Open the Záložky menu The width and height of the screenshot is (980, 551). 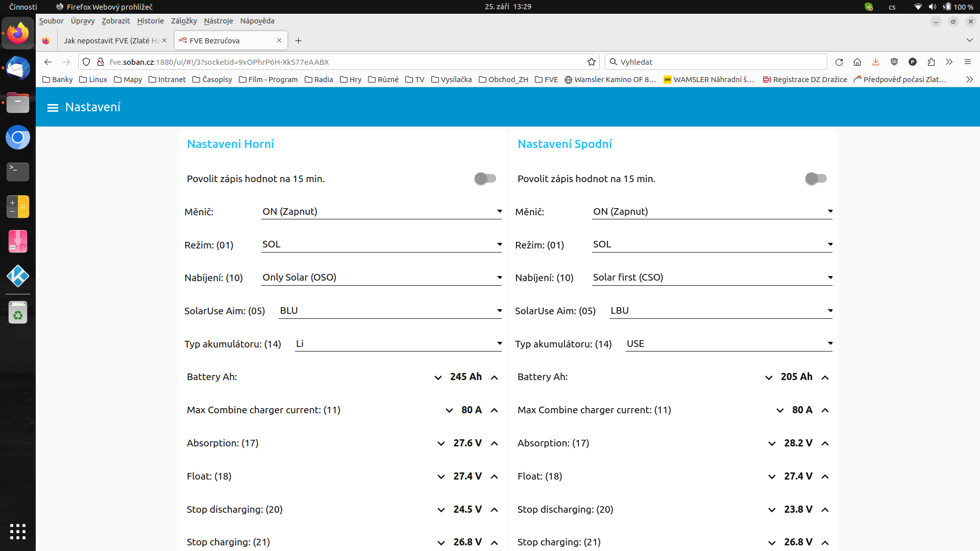pyautogui.click(x=184, y=21)
